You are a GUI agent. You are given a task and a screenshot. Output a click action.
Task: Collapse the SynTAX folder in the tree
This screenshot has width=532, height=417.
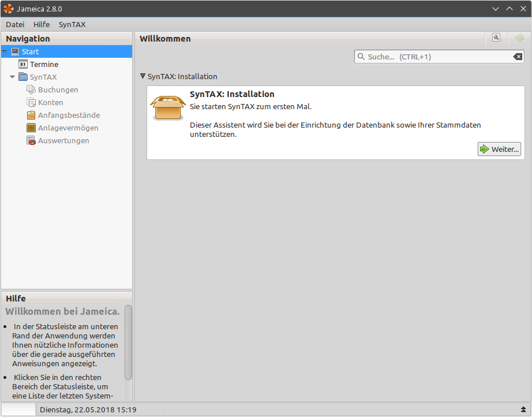[x=13, y=77]
